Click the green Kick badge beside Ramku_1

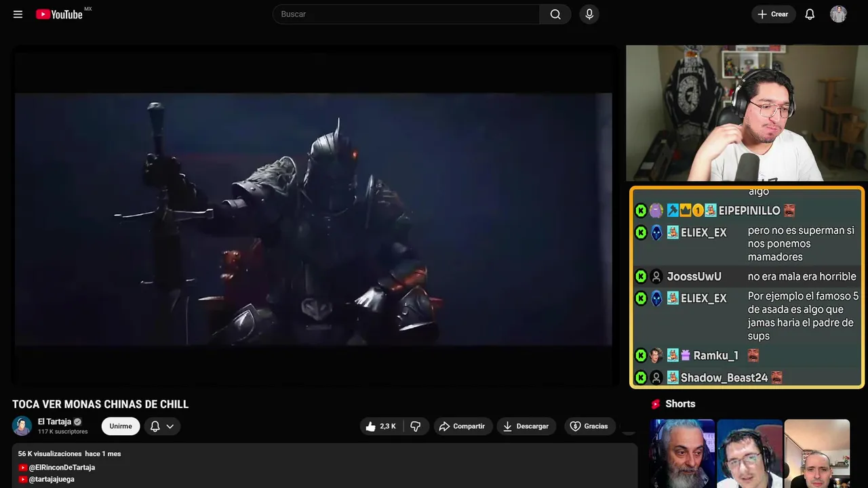coord(641,356)
